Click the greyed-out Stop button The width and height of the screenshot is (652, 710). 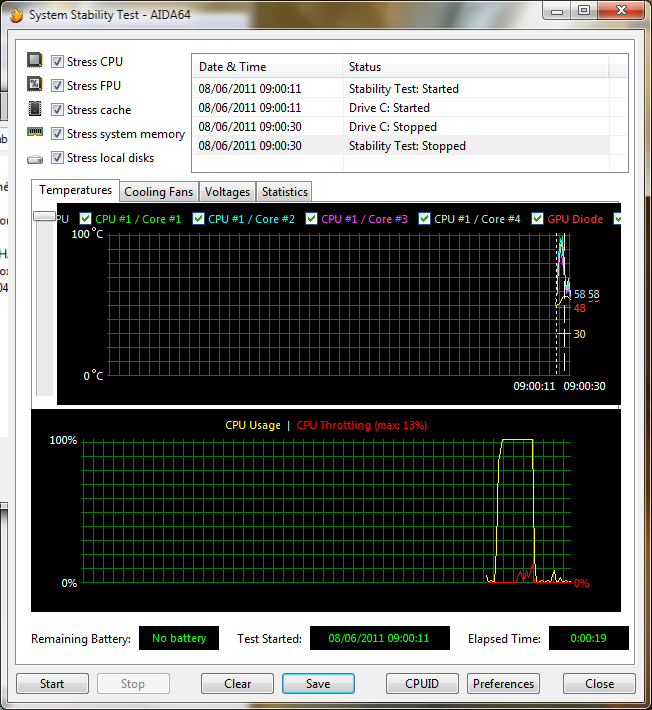[x=133, y=683]
